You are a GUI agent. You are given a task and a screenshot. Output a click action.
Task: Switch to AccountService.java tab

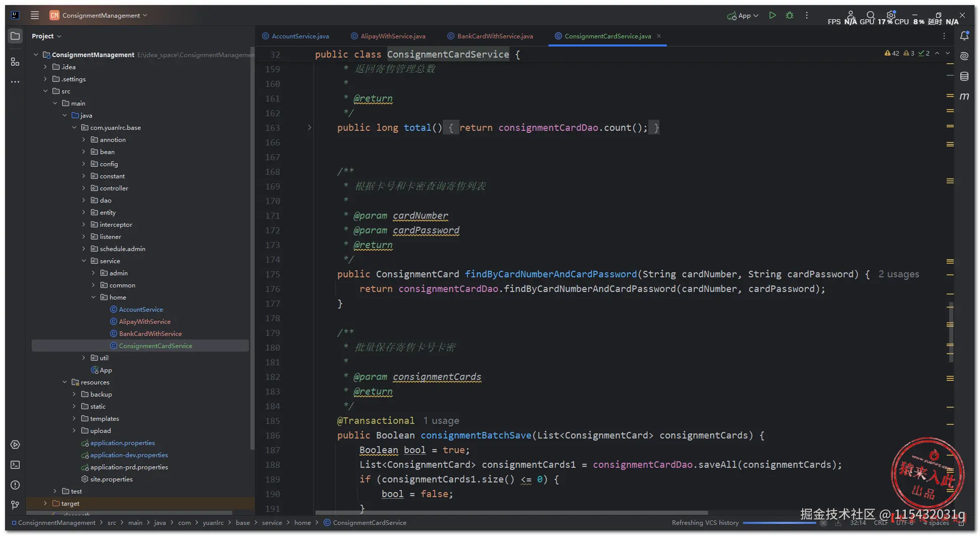click(296, 36)
